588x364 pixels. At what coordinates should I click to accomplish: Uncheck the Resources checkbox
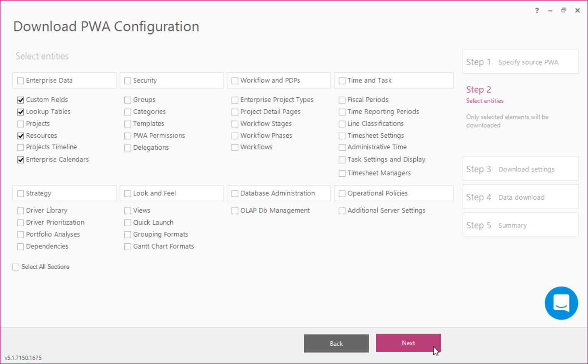click(20, 136)
